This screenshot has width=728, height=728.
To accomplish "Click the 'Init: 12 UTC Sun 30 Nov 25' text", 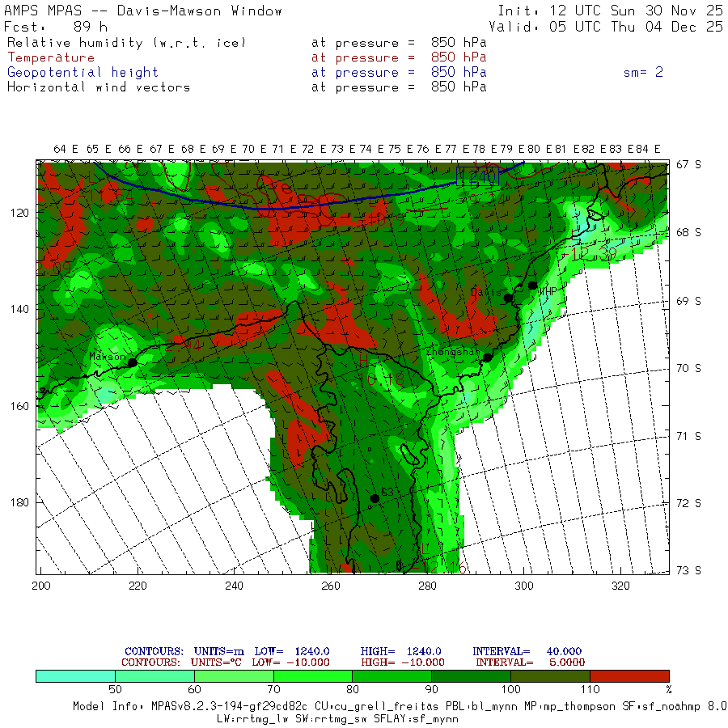I will 610,11.
